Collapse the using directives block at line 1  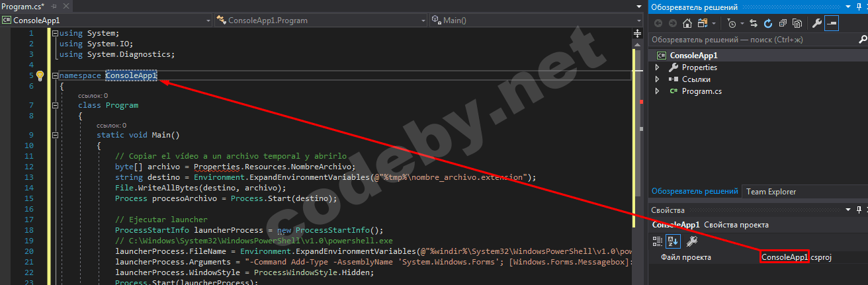click(54, 33)
